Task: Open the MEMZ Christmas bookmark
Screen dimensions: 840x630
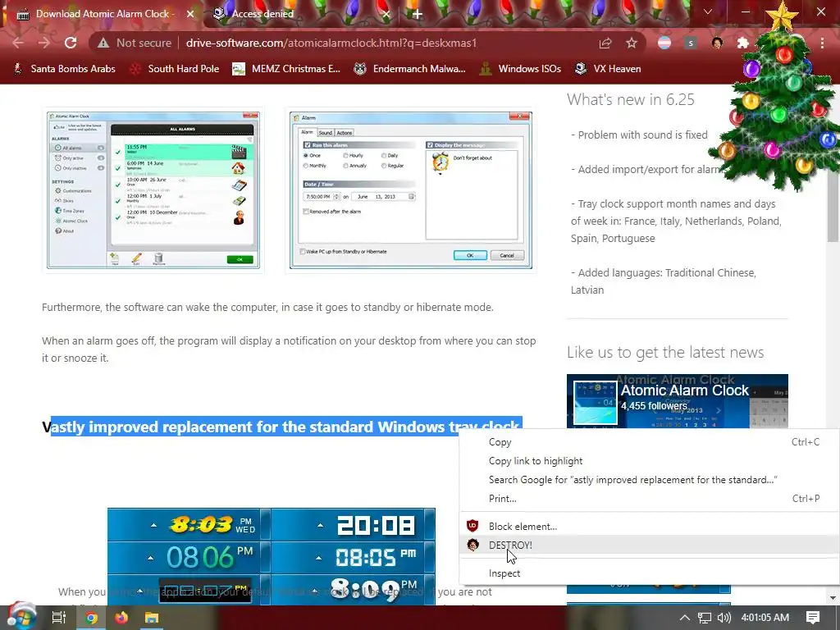Action: 286,69
